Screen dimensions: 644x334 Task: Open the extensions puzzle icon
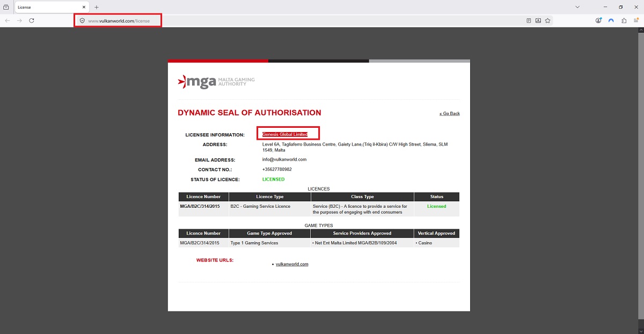click(624, 20)
